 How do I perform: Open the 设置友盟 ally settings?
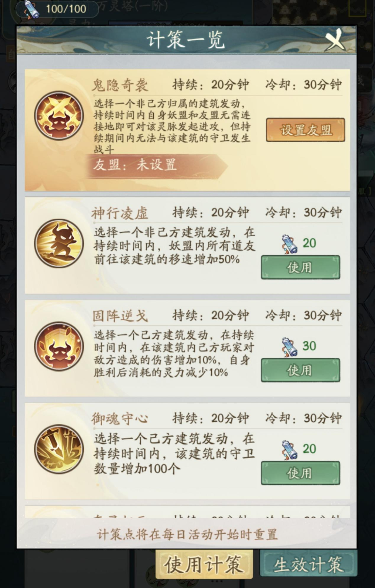click(306, 130)
